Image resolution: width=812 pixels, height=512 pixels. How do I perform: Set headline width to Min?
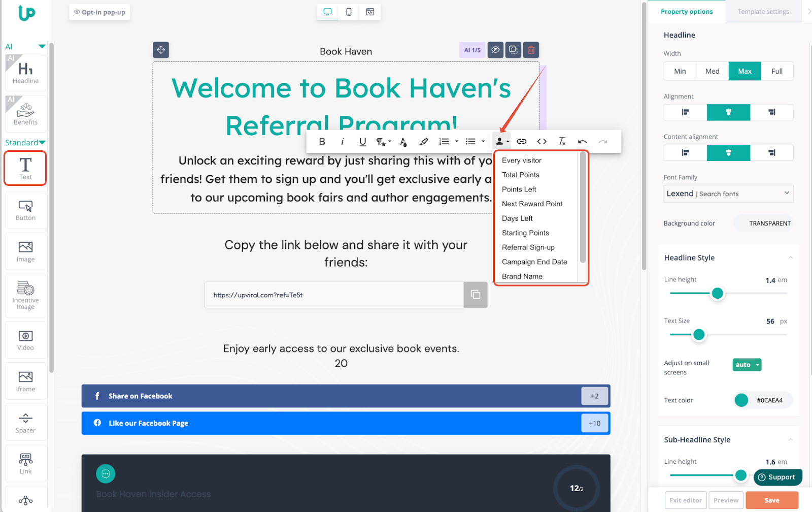click(680, 71)
